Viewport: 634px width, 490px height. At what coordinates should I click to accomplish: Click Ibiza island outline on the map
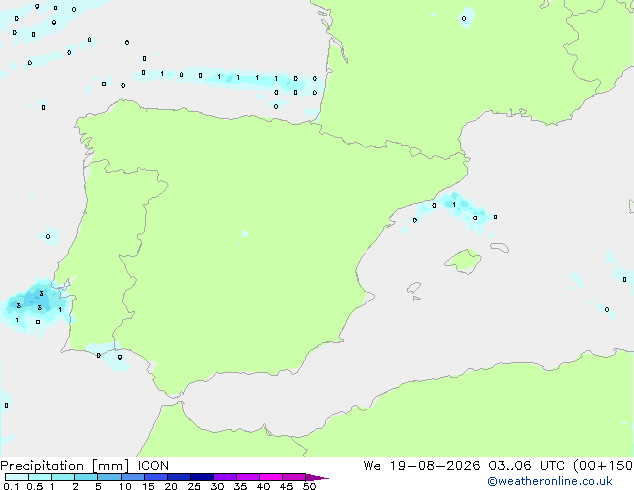coord(414,288)
